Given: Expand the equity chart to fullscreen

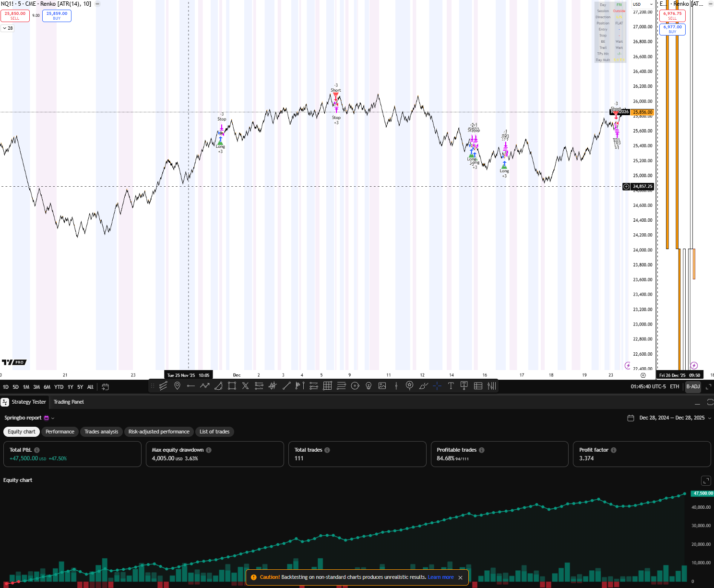Looking at the screenshot, I should click(706, 480).
